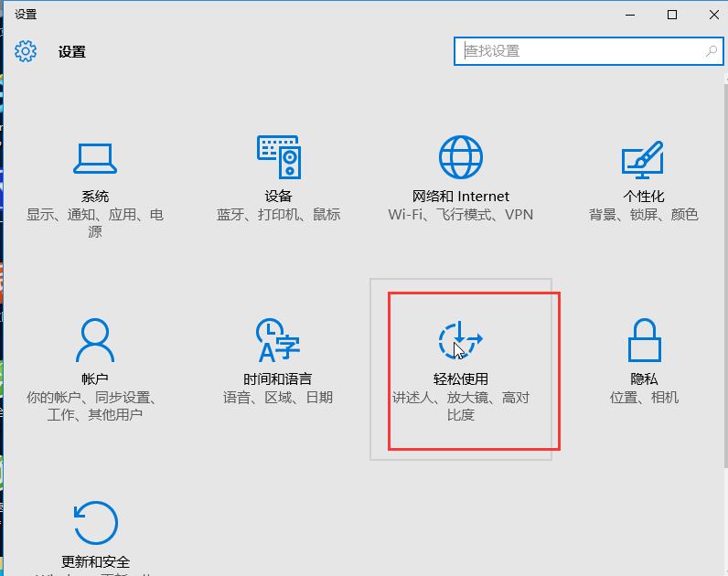The width and height of the screenshot is (728, 576).
Task: Click the 网络和 Internet globe icon
Action: (x=461, y=158)
